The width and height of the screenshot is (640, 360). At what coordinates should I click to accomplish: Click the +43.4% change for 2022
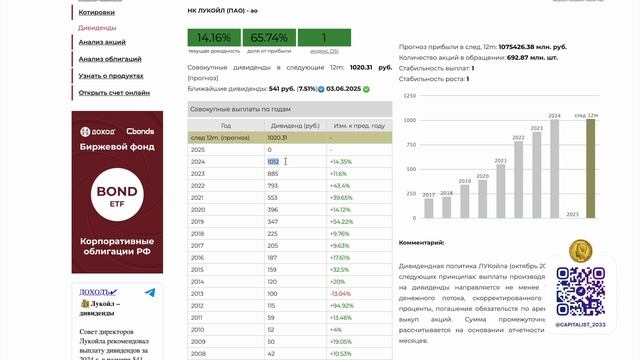(340, 186)
